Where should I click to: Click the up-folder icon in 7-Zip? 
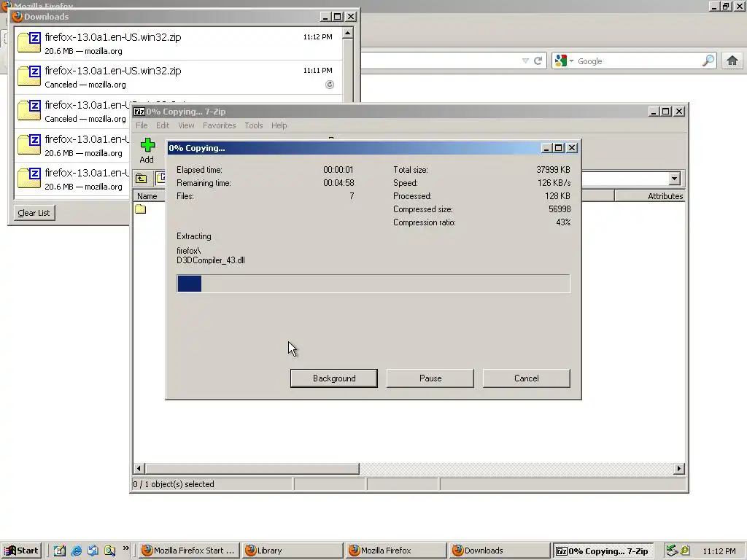[142, 179]
